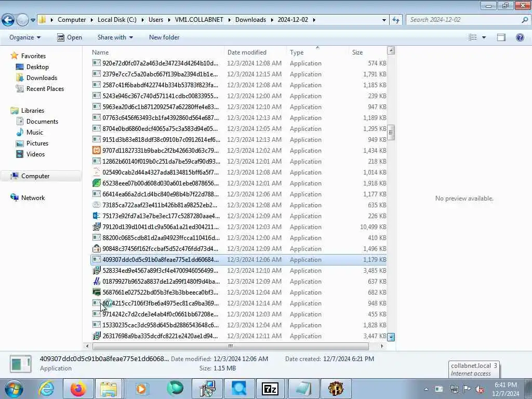Image resolution: width=532 pixels, height=399 pixels.
Task: Show hidden tray icons arrow
Action: coord(426,389)
